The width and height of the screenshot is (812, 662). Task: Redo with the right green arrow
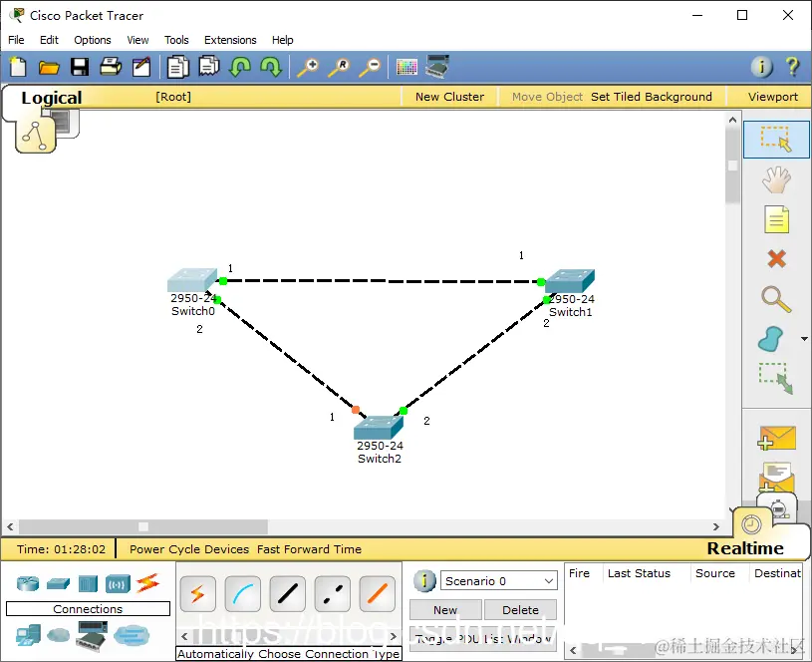pos(271,67)
